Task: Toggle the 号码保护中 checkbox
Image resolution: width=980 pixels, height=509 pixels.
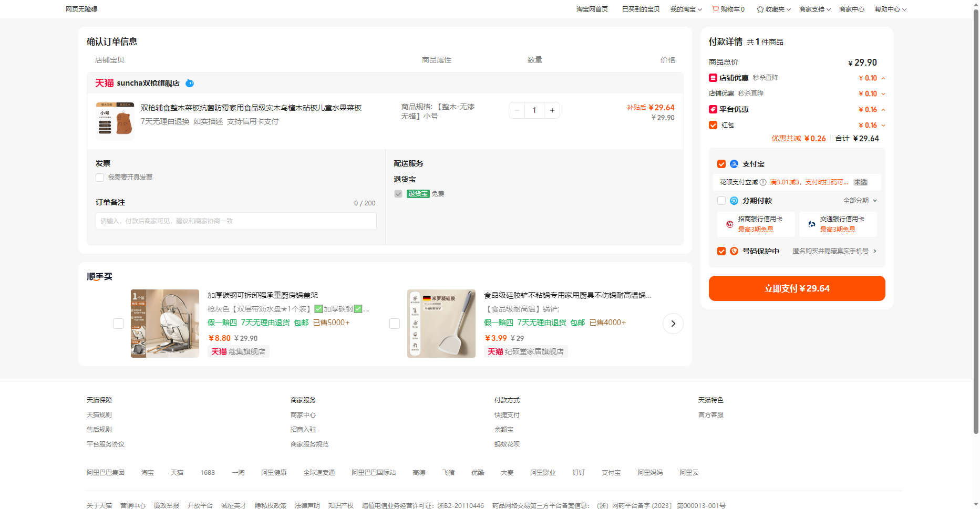Action: point(721,251)
